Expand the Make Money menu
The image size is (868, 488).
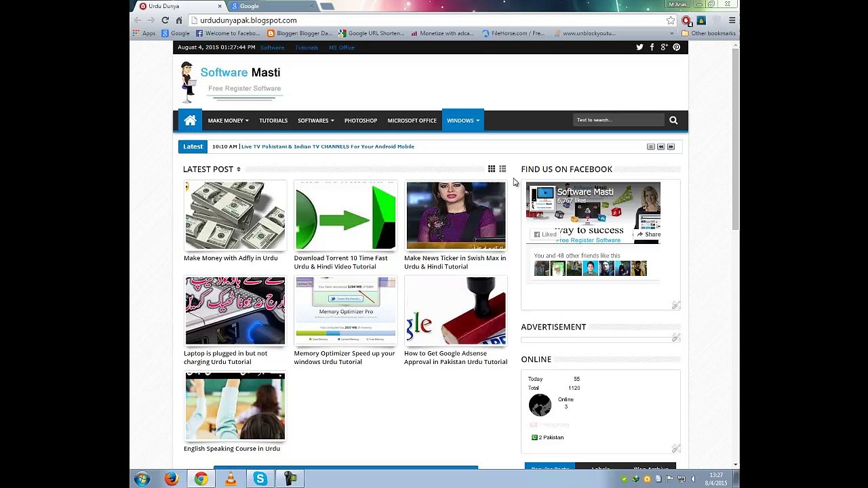tap(228, 121)
